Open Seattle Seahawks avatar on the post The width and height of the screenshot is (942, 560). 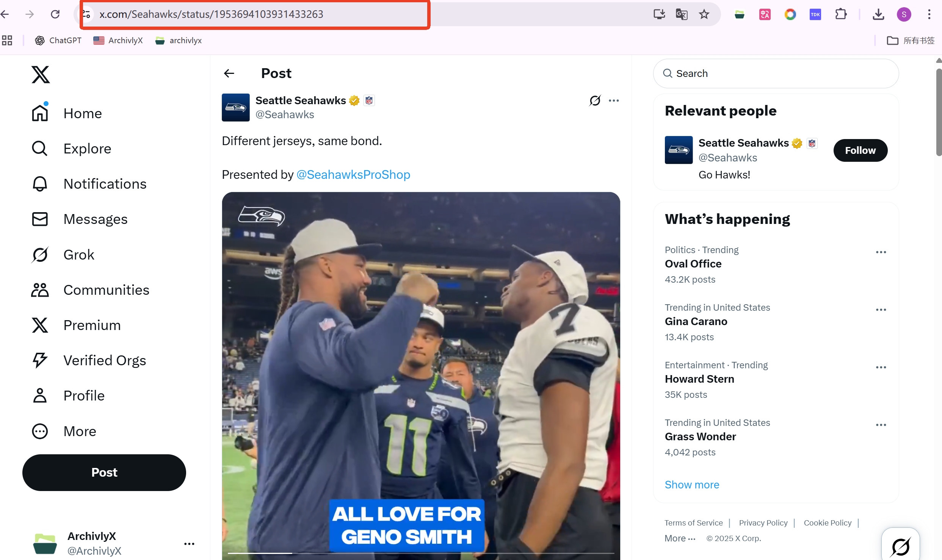pyautogui.click(x=235, y=107)
